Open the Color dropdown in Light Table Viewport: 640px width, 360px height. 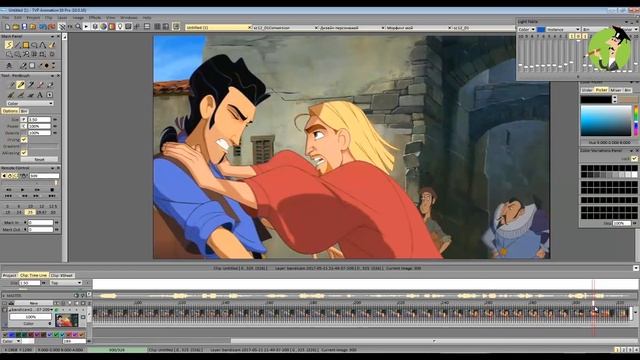[526, 29]
